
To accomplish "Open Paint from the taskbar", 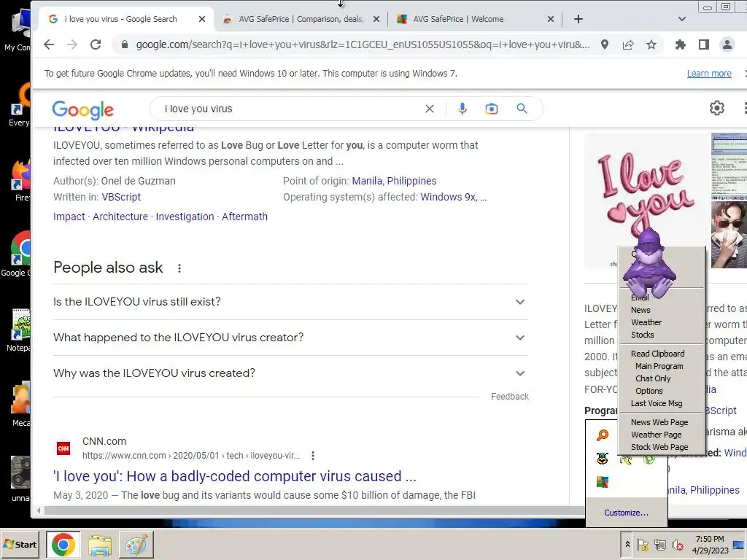I will [136, 544].
